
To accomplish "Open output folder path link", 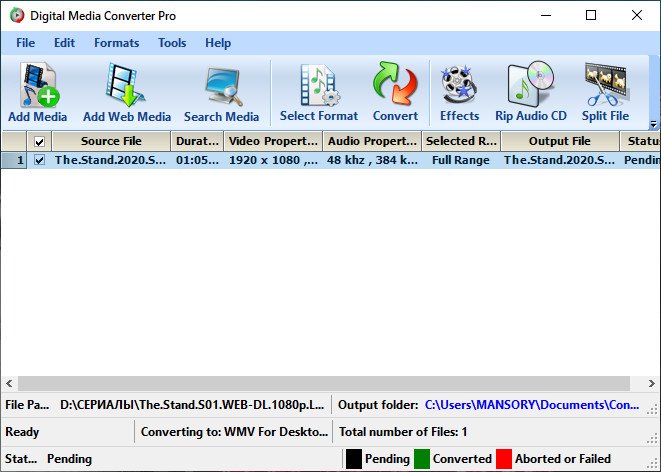I will click(532, 405).
